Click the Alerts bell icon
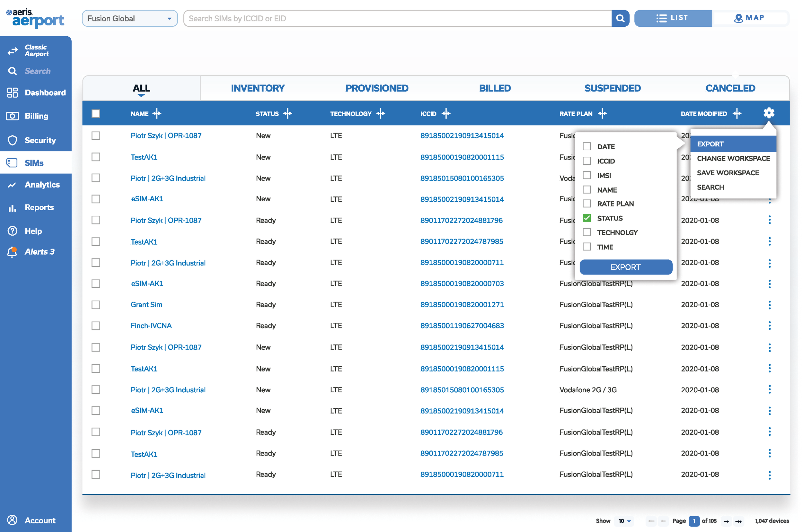Viewport: 803px width, 532px height. (x=12, y=252)
